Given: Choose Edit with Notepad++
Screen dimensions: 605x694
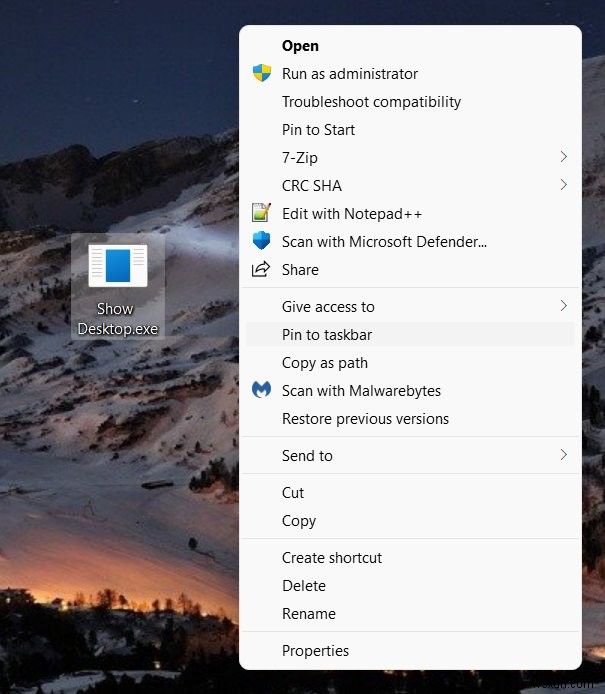Looking at the screenshot, I should (410, 214).
